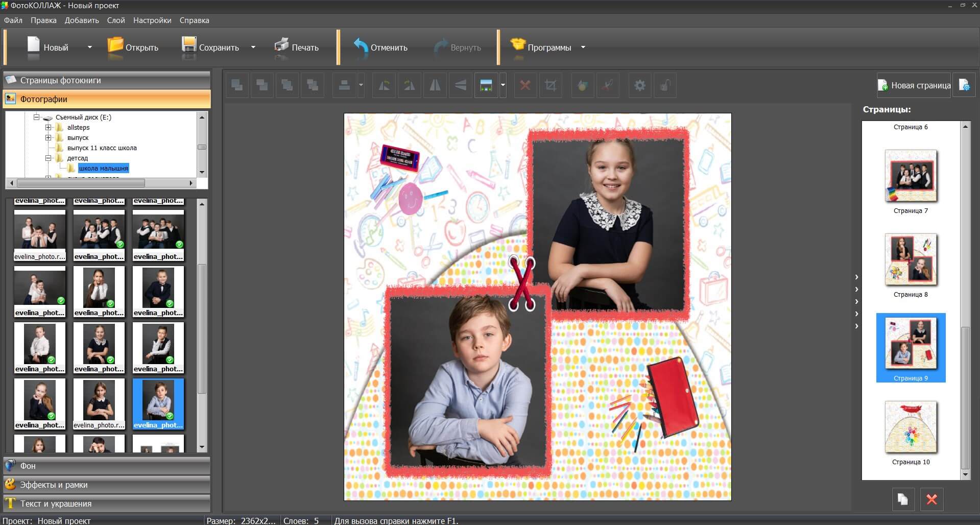Screen dimensions: 980x525
Task: Open the stretch icon dropdown arrow
Action: 503,85
